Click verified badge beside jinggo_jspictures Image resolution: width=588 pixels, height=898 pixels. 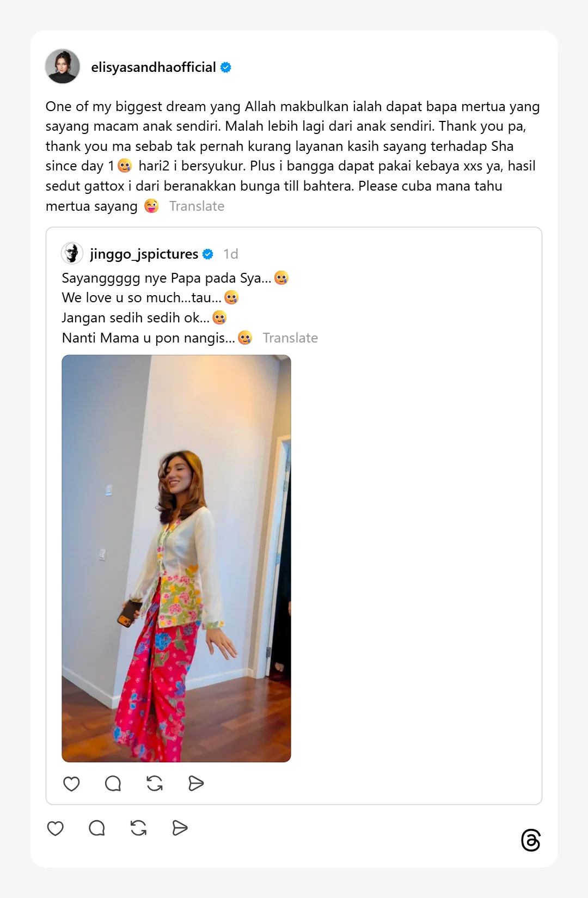pyautogui.click(x=208, y=254)
